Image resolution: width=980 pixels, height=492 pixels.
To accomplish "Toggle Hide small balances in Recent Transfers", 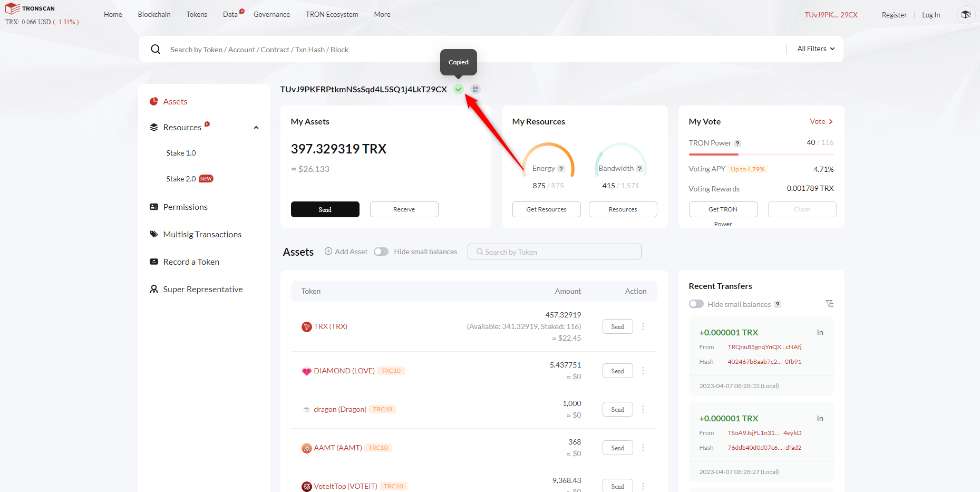I will pyautogui.click(x=696, y=304).
